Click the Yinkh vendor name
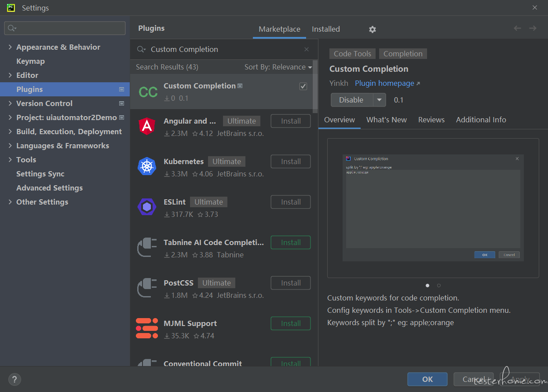The width and height of the screenshot is (548, 392). point(339,83)
